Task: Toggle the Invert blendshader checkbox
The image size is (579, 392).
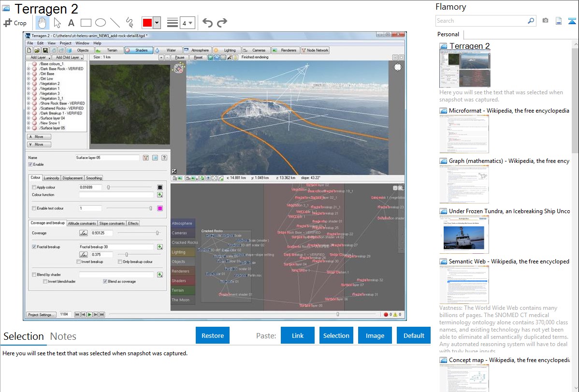Action: coord(45,281)
